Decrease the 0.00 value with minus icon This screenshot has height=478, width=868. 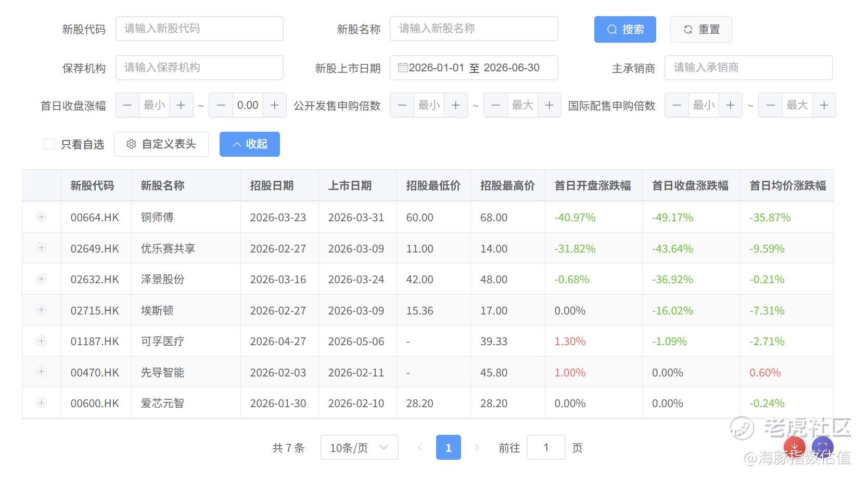point(221,105)
